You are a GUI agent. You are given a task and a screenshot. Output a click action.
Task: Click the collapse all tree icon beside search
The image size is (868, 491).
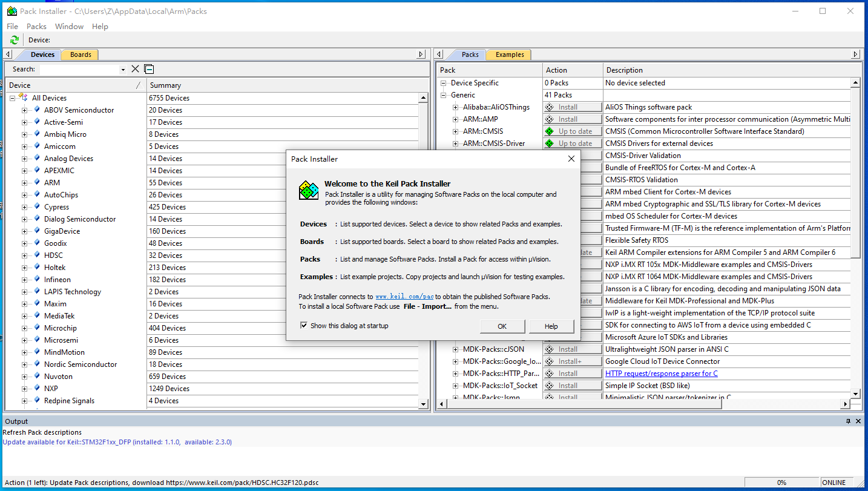pos(149,69)
